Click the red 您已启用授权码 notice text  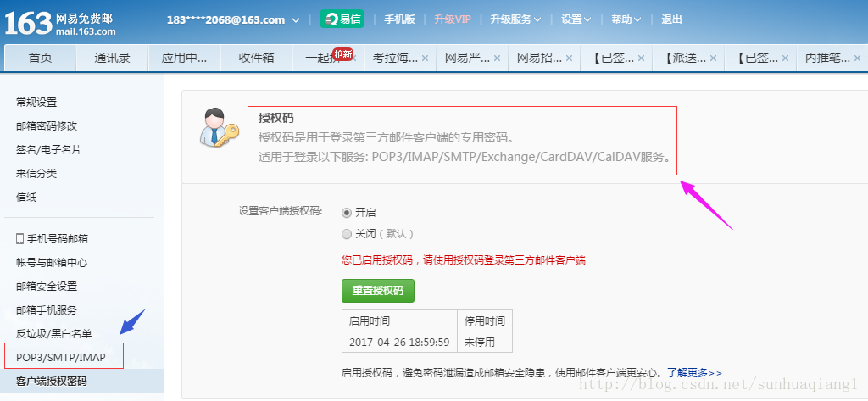(x=464, y=259)
